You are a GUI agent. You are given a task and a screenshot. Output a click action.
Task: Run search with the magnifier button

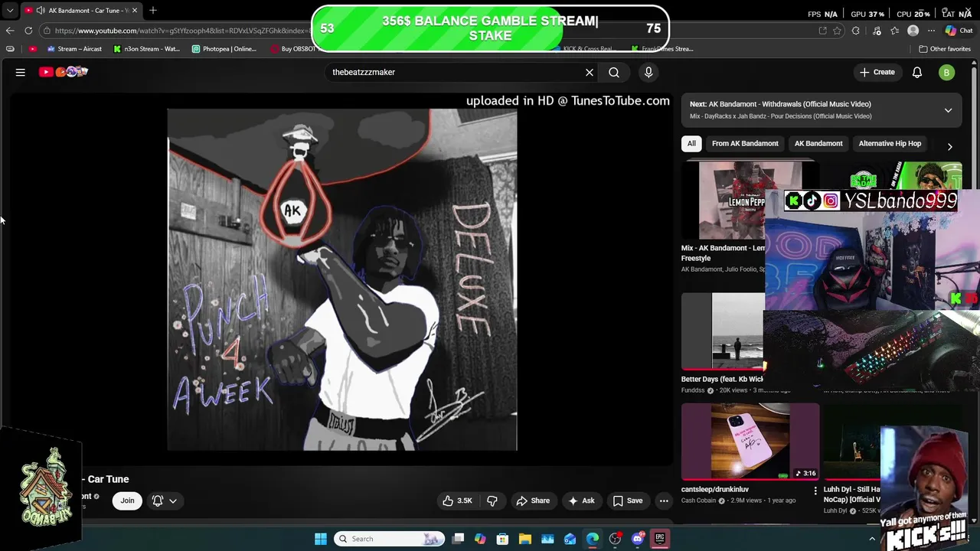tap(614, 72)
